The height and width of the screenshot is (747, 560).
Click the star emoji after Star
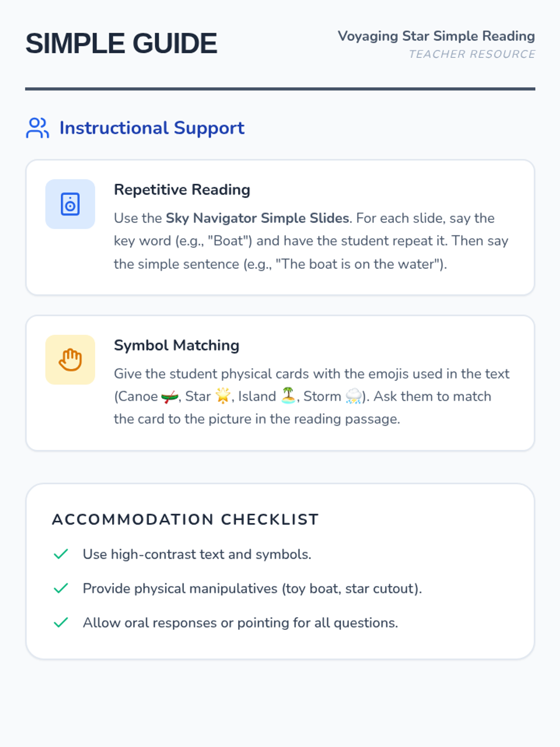[x=223, y=396]
